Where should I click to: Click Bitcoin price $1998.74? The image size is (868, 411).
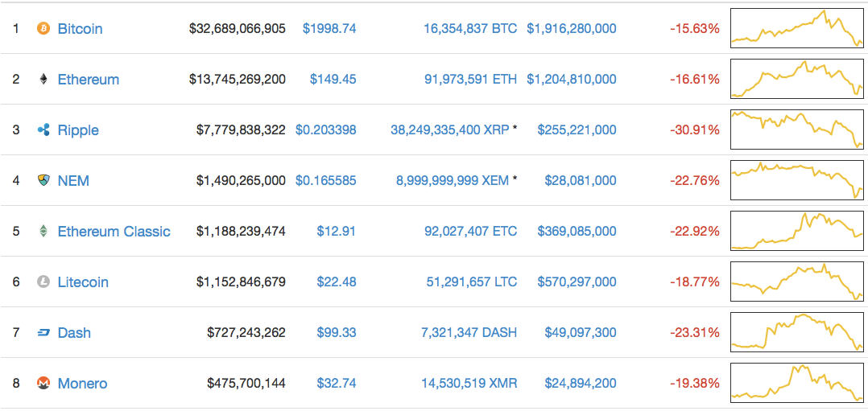tap(329, 28)
